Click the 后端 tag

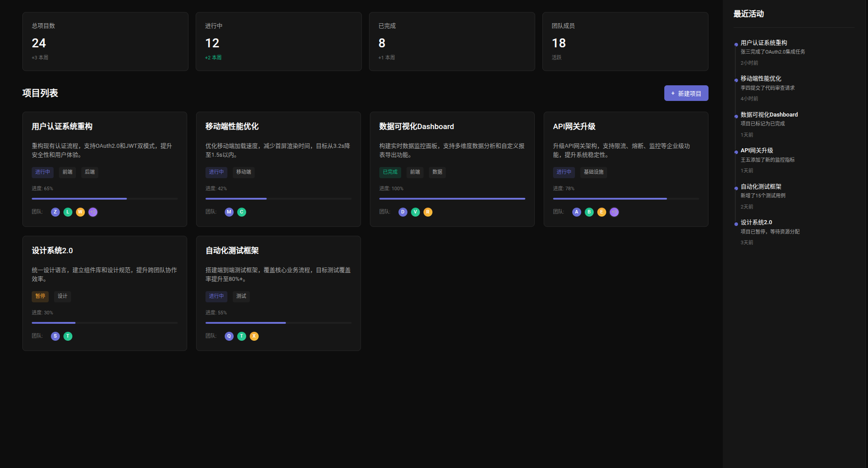90,172
